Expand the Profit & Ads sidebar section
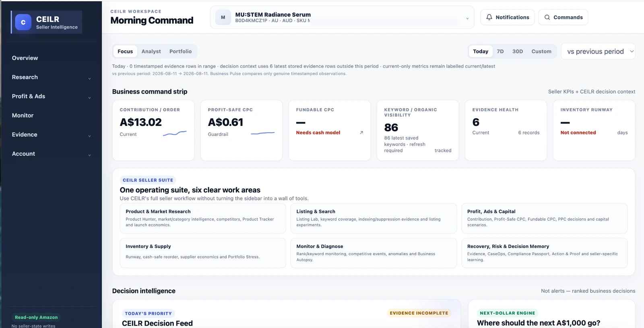The image size is (644, 328). (51, 96)
